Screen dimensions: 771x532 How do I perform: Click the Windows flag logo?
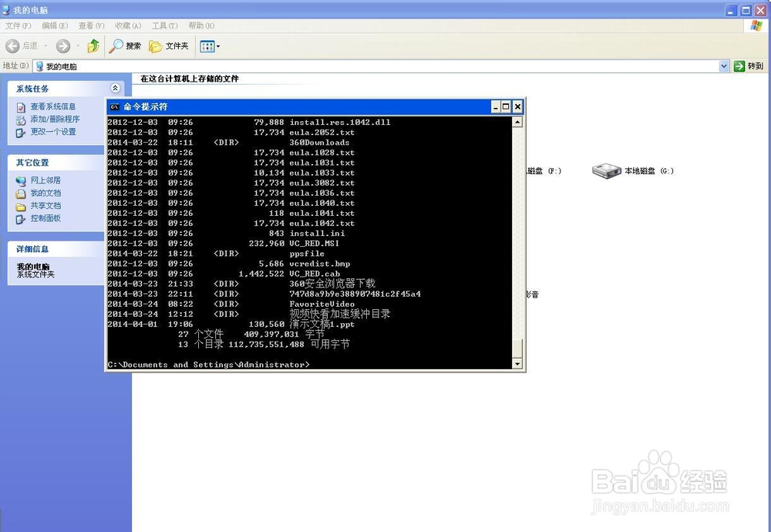756,25
